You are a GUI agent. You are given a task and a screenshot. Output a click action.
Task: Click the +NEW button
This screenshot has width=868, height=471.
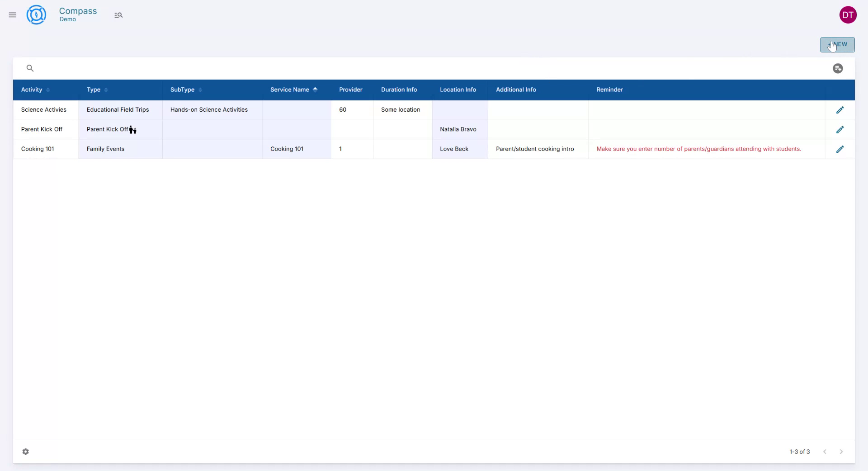click(x=837, y=45)
